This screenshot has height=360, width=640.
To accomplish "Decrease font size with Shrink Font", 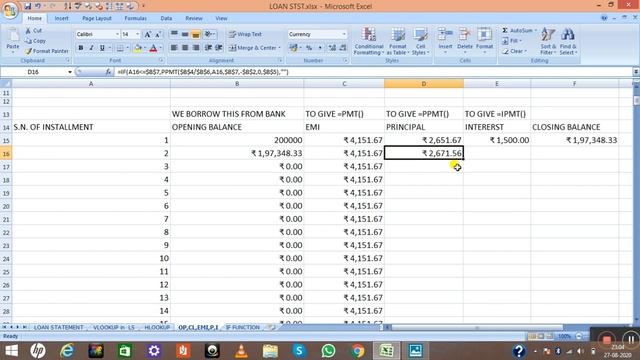I will (x=158, y=34).
